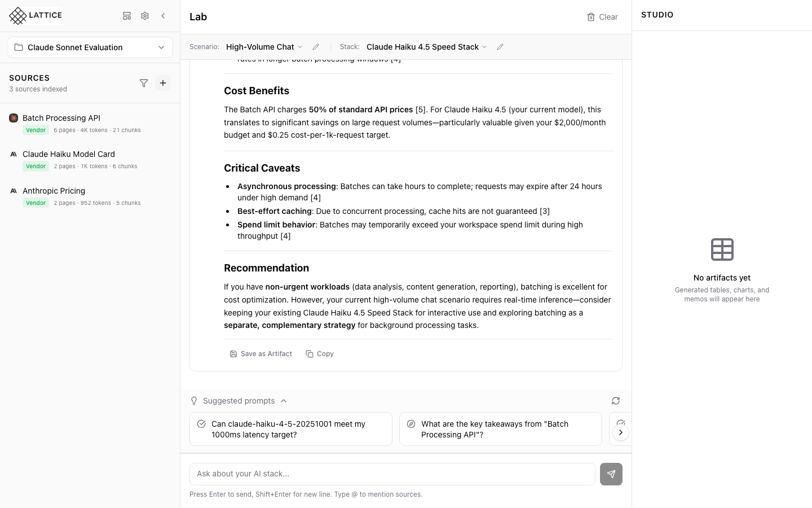812x508 pixels.
Task: Collapse the Suggested prompts section
Action: 284,401
